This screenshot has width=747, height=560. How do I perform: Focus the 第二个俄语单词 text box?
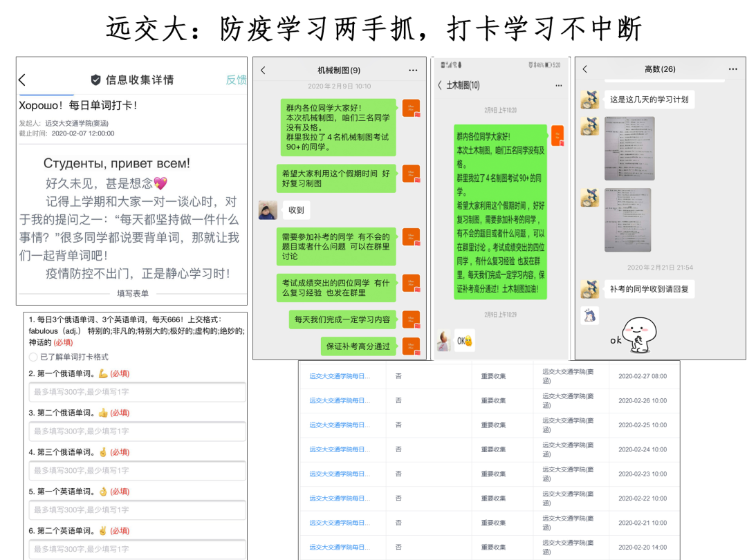point(137,431)
